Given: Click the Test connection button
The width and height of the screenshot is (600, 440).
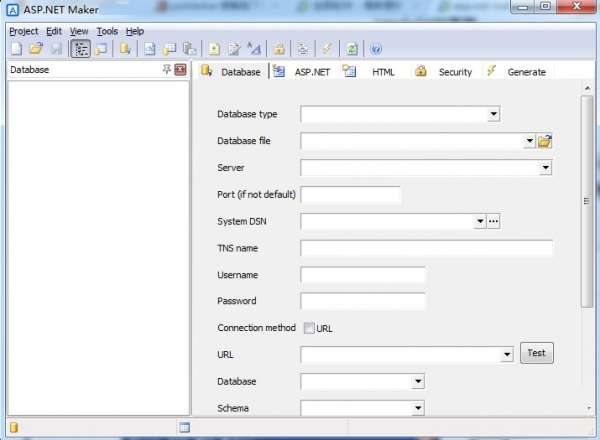Looking at the screenshot, I should click(x=536, y=353).
